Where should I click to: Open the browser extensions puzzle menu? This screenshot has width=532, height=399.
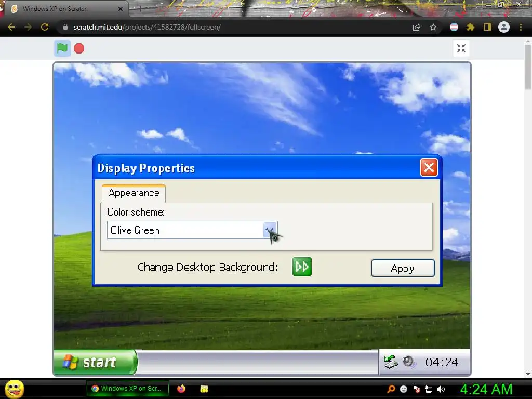tap(471, 27)
